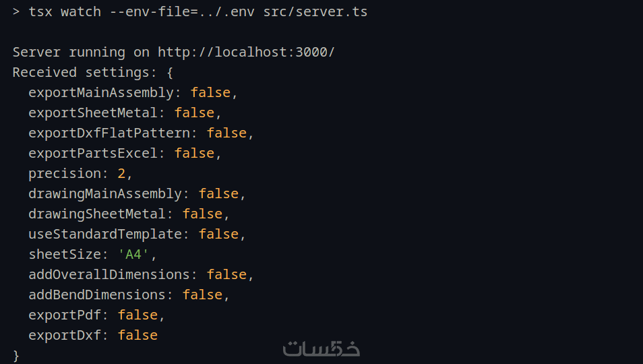Click the exportDxfFlatPattern false value
Viewport: 643px width, 364px height.
click(226, 133)
